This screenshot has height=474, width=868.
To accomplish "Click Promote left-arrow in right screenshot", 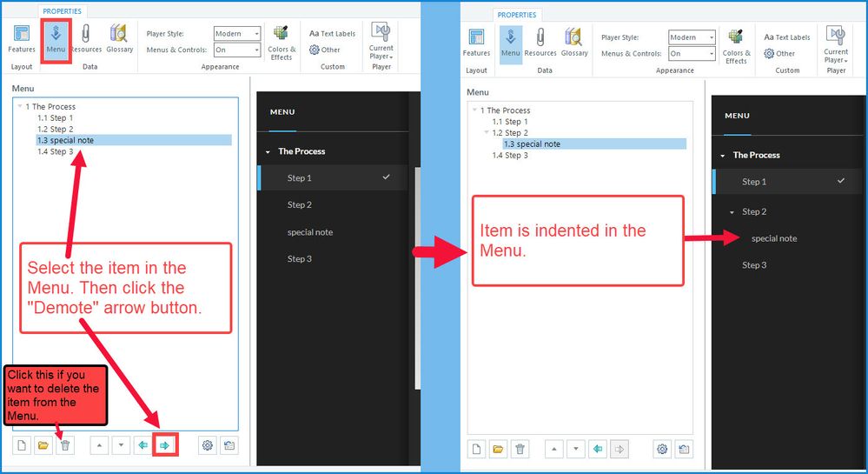I will (598, 449).
